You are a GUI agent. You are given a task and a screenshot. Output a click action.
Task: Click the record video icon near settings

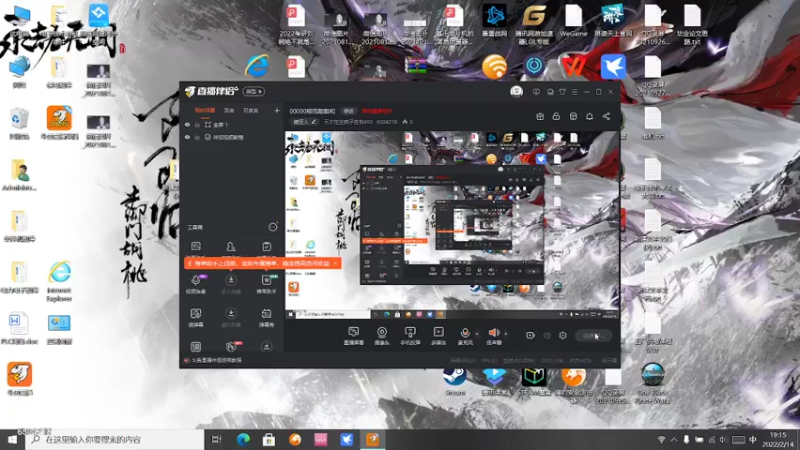(x=530, y=335)
